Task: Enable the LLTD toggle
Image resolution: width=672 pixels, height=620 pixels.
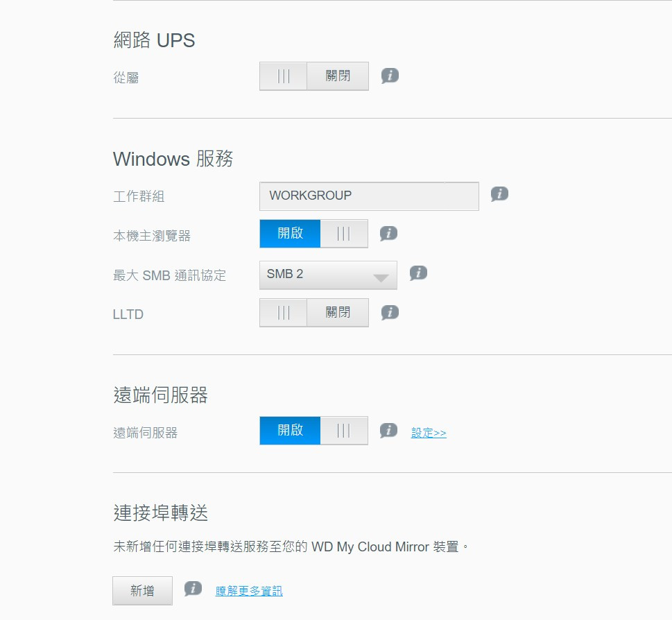Action: click(314, 313)
